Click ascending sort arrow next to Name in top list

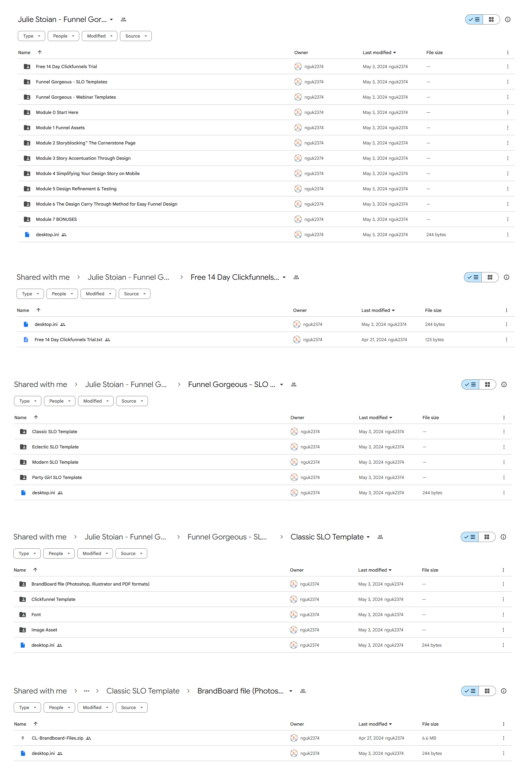(40, 52)
